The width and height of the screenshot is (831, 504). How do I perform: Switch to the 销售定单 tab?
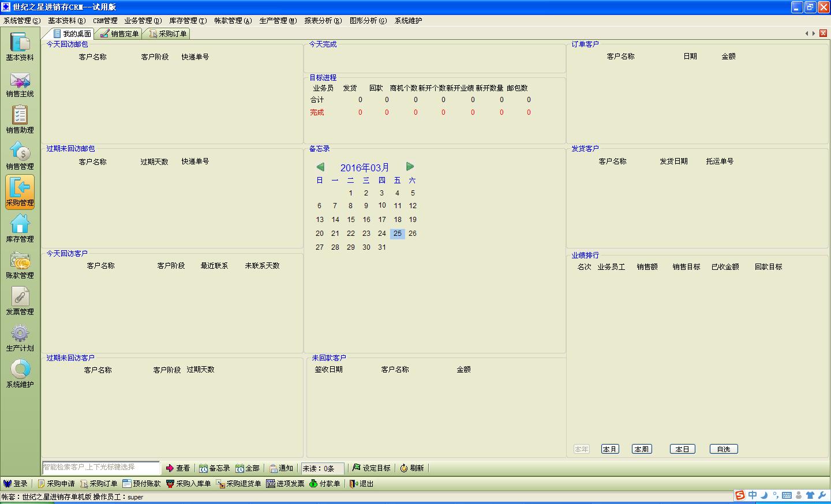120,34
